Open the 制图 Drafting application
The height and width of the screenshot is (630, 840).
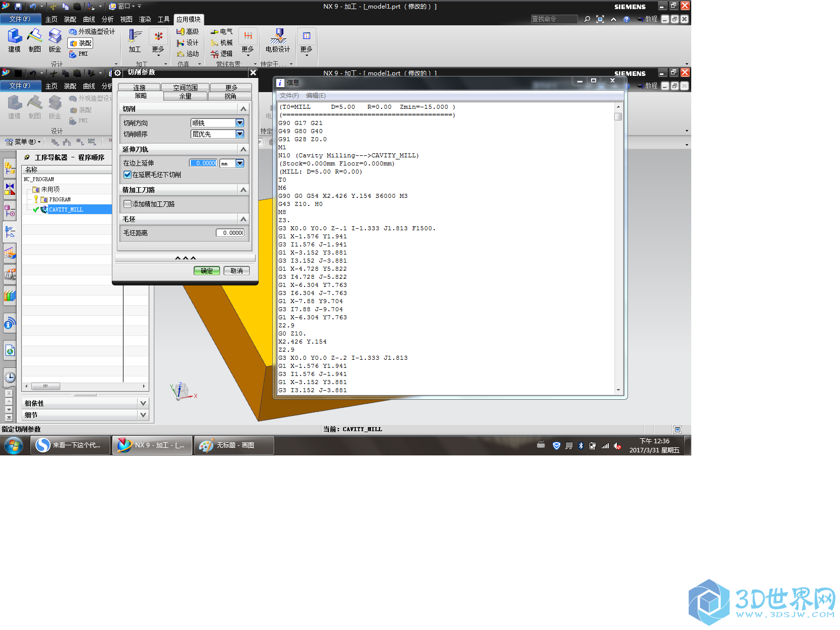[x=34, y=40]
